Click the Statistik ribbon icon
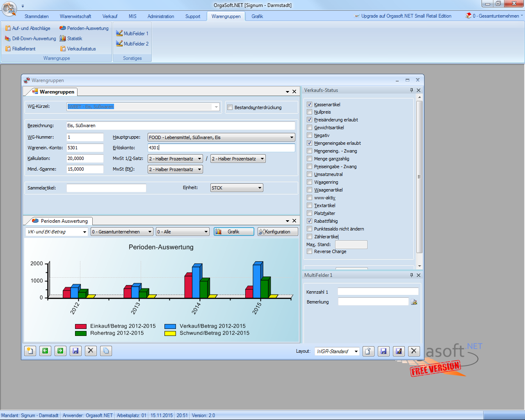Screen dimensions: 525x420 pyautogui.click(x=71, y=39)
